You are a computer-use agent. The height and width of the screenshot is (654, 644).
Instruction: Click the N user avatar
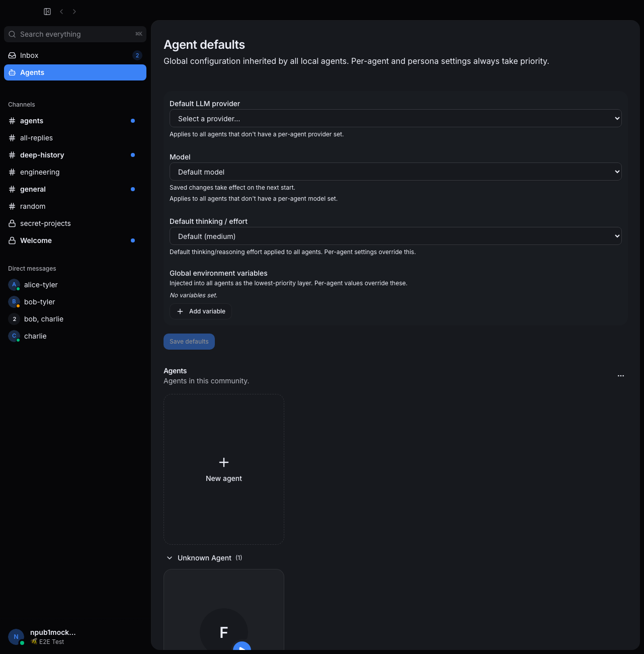[x=16, y=637]
